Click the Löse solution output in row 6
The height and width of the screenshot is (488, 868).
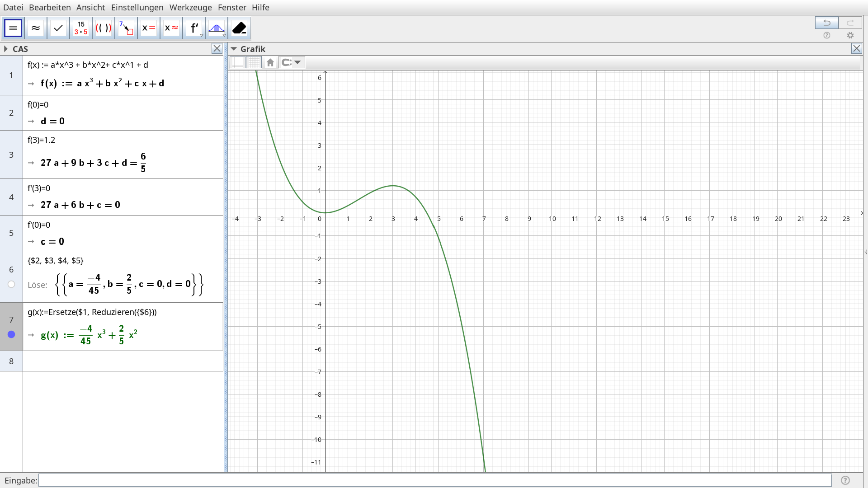click(129, 284)
